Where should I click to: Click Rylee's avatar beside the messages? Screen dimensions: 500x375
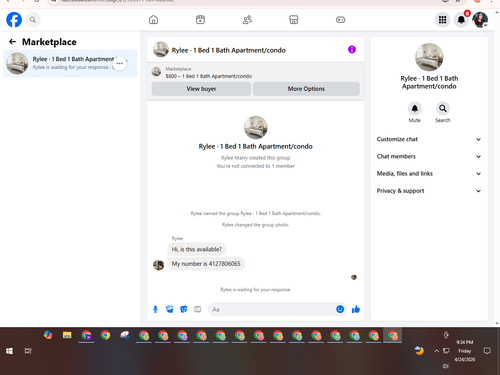pos(158,265)
